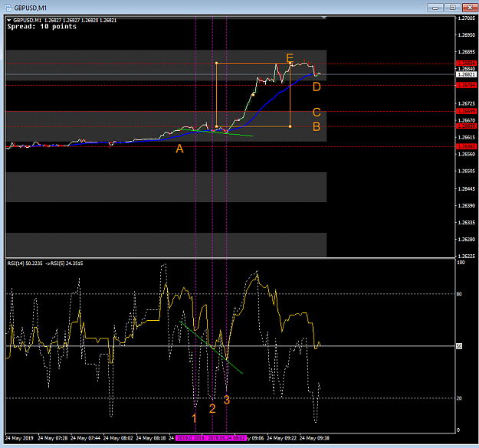This screenshot has height=448, width=479.
Task: Select the orange letter E label
Action: 290,57
